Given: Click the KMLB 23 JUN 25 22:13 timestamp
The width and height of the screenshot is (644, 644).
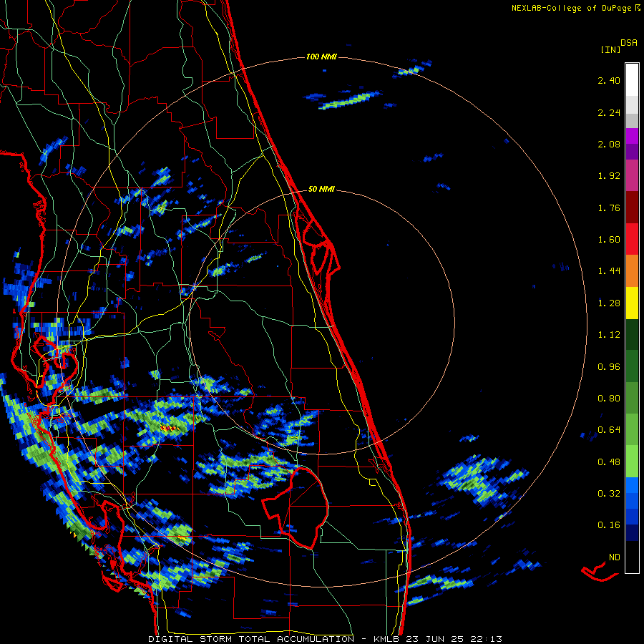Looking at the screenshot, I should [437, 639].
